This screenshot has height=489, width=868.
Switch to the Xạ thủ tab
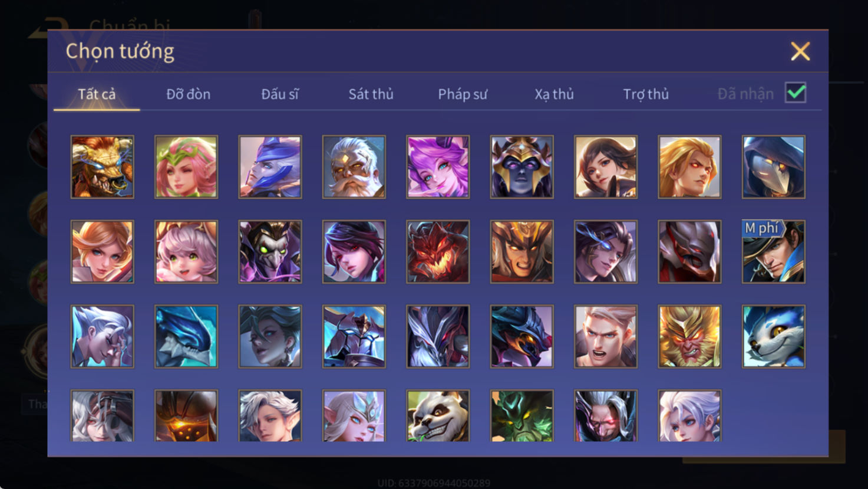[x=554, y=94]
